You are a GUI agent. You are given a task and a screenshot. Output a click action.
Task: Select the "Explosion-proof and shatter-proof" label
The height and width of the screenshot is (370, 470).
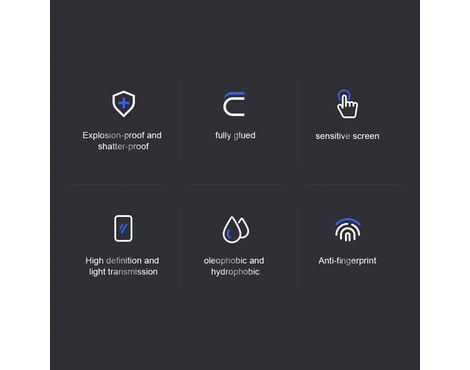tap(122, 141)
